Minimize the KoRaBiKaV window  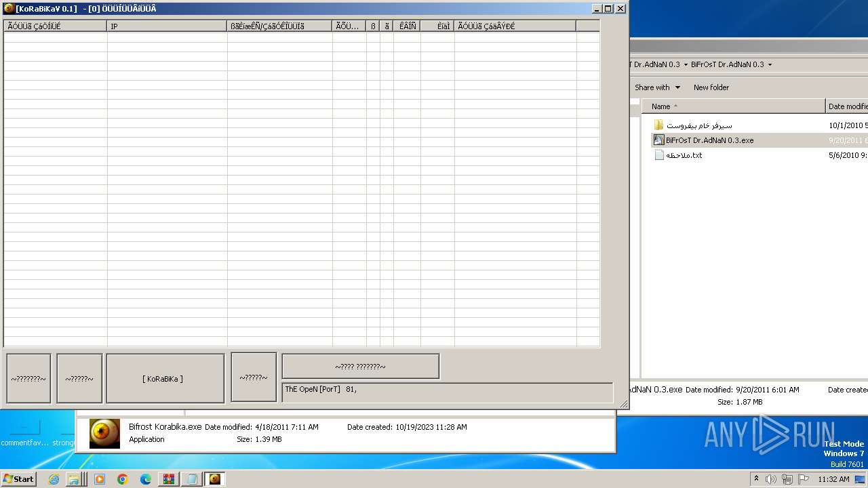pyautogui.click(x=597, y=9)
